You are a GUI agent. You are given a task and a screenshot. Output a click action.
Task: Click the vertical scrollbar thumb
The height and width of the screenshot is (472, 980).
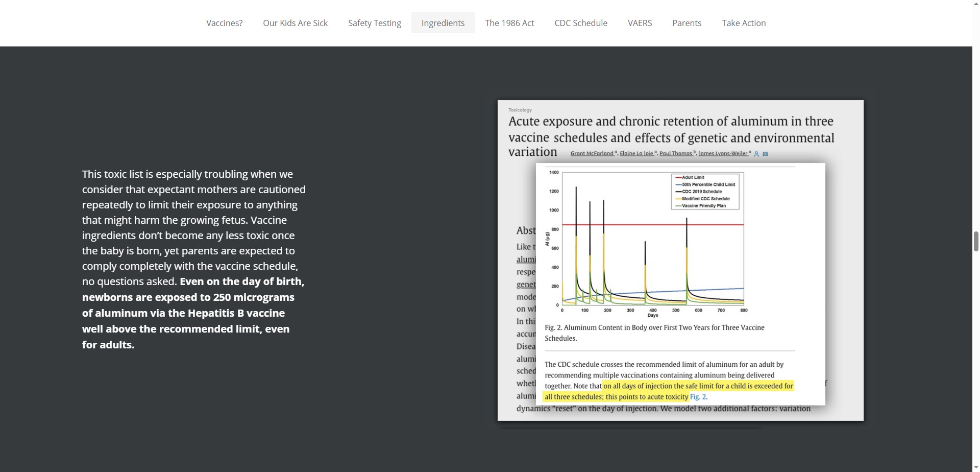(x=976, y=241)
